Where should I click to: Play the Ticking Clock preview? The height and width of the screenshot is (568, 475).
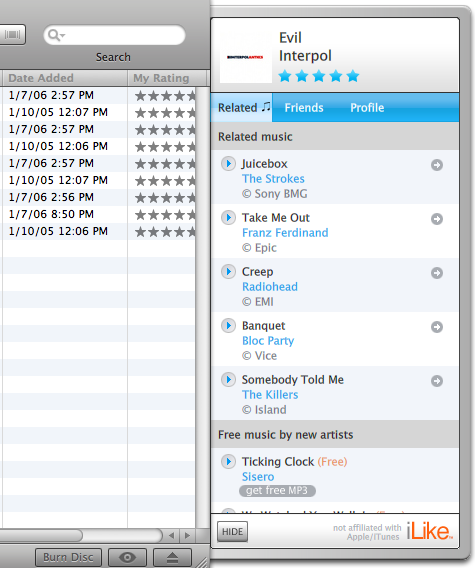[x=229, y=462]
